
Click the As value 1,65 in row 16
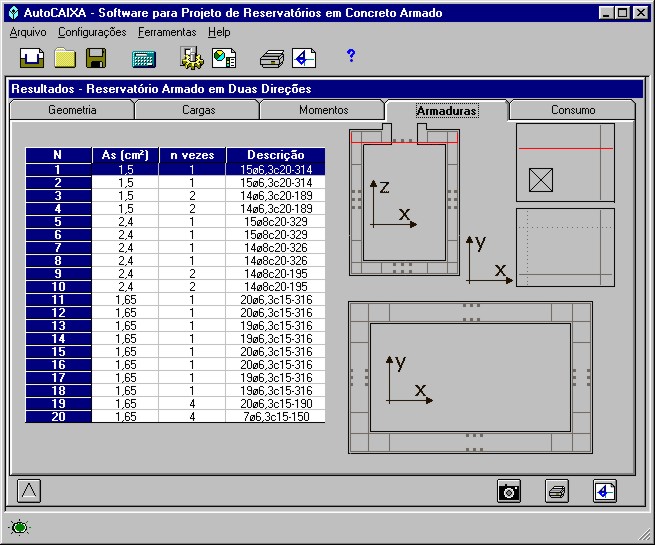(x=125, y=365)
